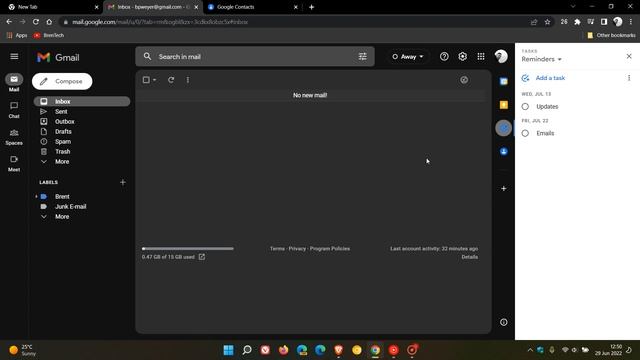Open the Windows Start menu
This screenshot has height=360, width=640.
tap(229, 350)
